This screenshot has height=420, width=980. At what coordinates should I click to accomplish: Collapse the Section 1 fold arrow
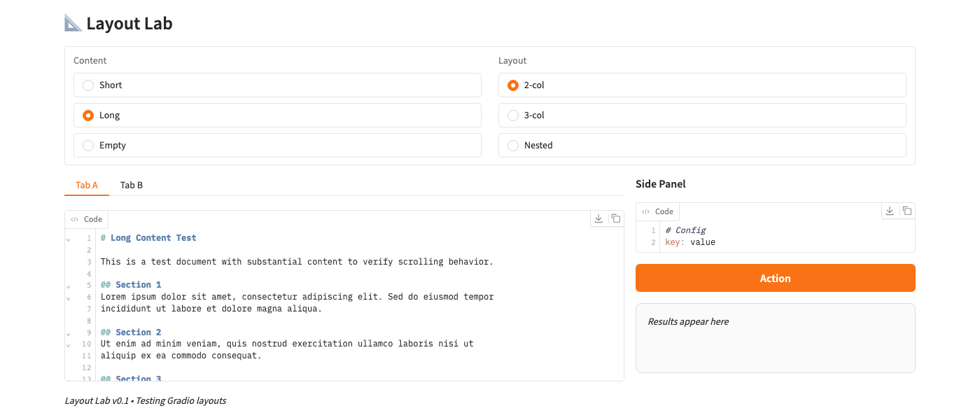click(x=69, y=286)
